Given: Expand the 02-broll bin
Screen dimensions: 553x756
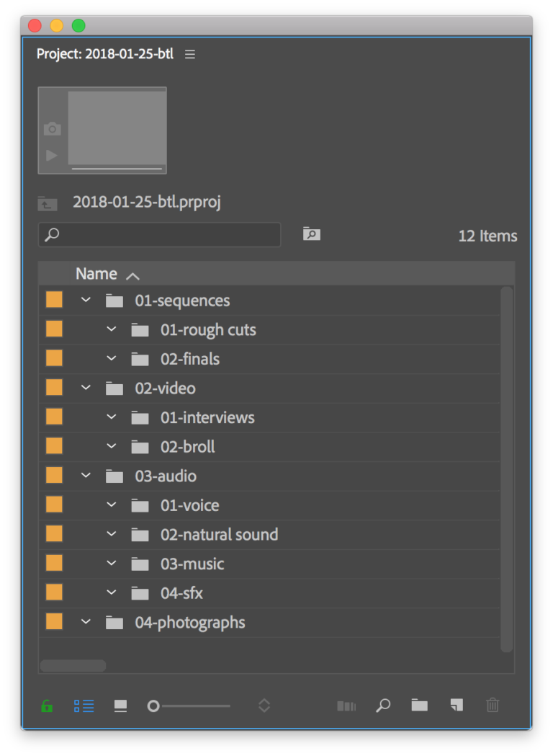Looking at the screenshot, I should (112, 446).
